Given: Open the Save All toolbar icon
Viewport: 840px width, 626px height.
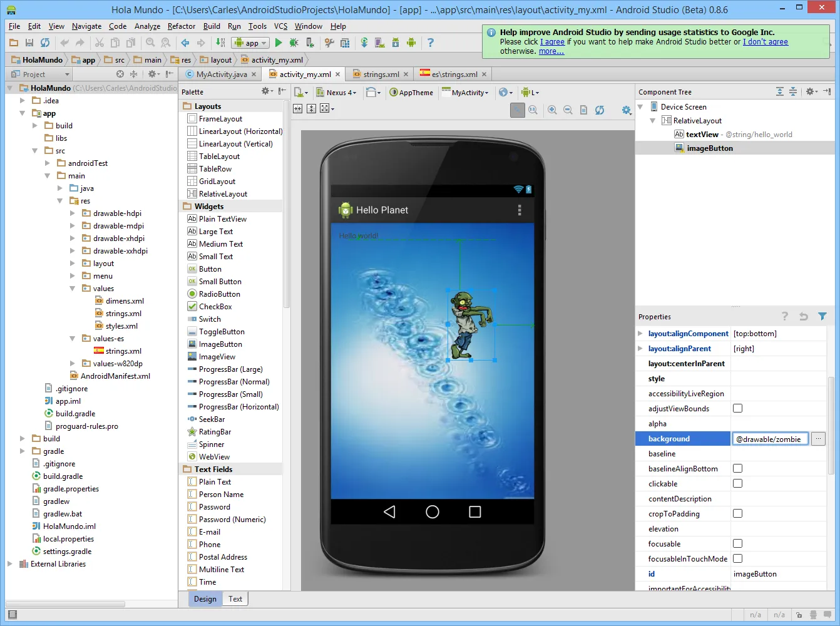Looking at the screenshot, I should 29,43.
